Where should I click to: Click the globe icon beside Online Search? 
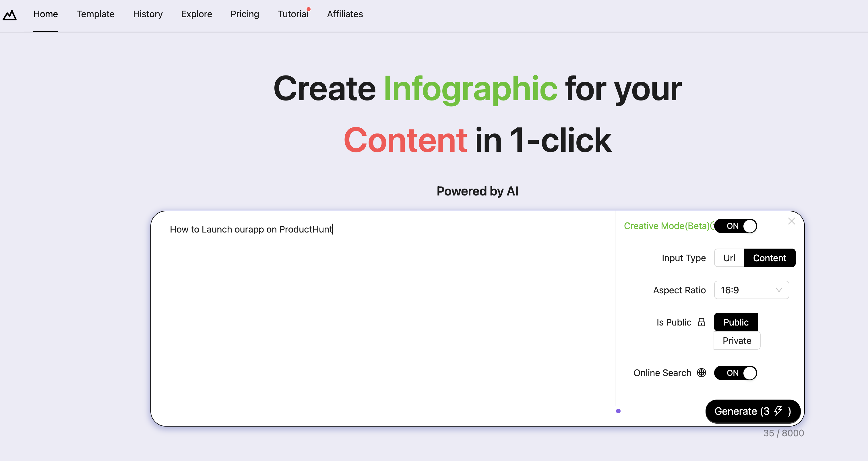pos(701,373)
